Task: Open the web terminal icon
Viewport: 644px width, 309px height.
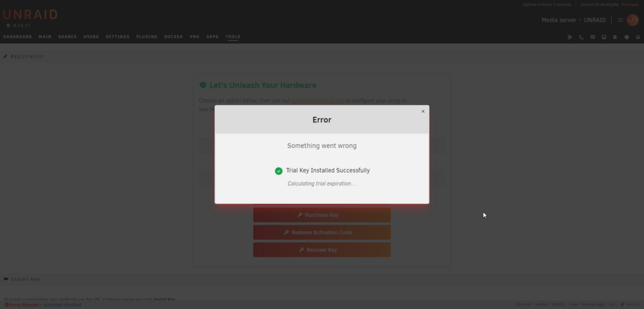Action: 581,37
